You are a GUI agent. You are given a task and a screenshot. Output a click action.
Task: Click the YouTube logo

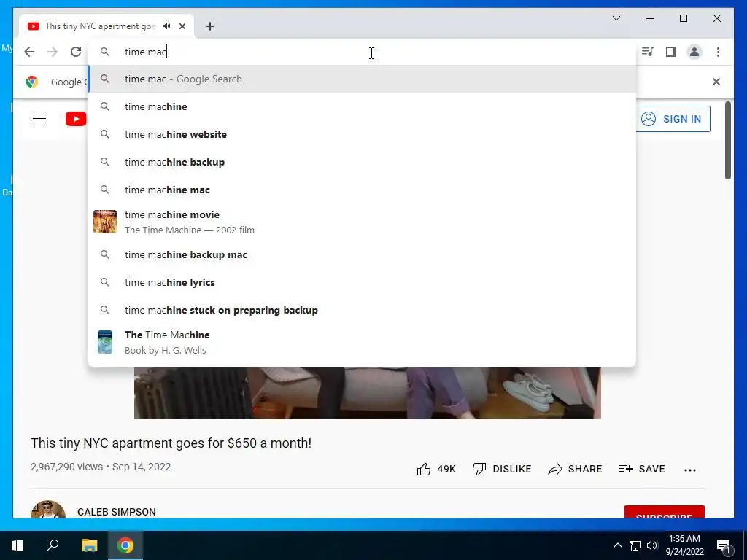(x=76, y=119)
